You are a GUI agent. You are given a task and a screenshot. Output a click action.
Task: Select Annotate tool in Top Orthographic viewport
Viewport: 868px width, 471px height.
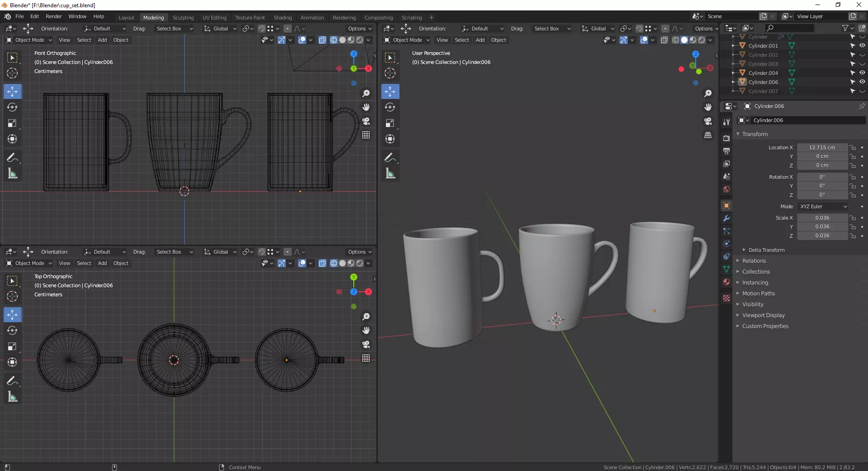pyautogui.click(x=12, y=381)
